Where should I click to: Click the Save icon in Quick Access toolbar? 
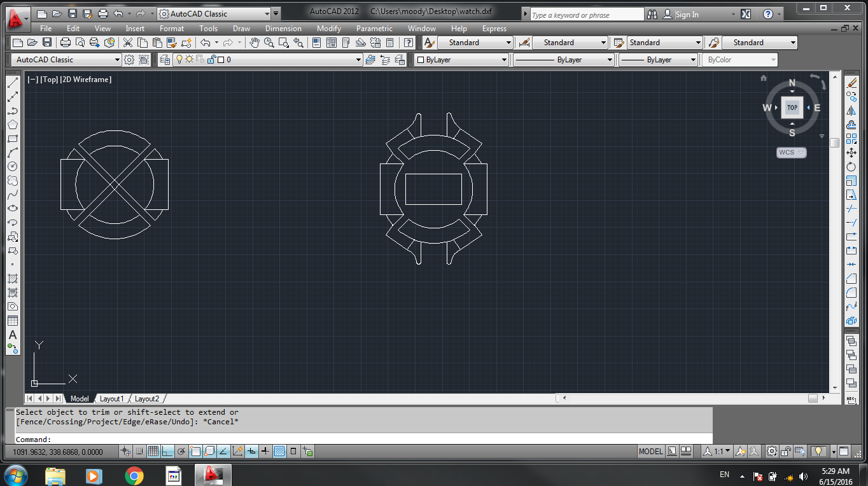click(72, 13)
